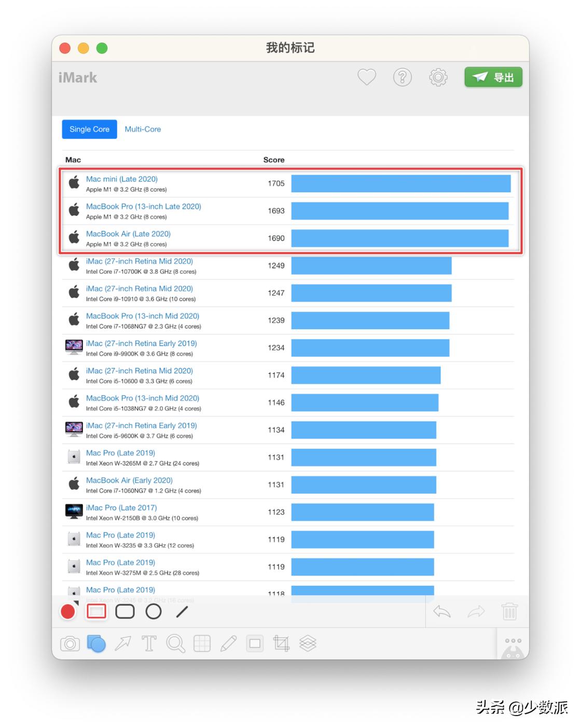
Task: Click the Mac column header
Action: 73,160
